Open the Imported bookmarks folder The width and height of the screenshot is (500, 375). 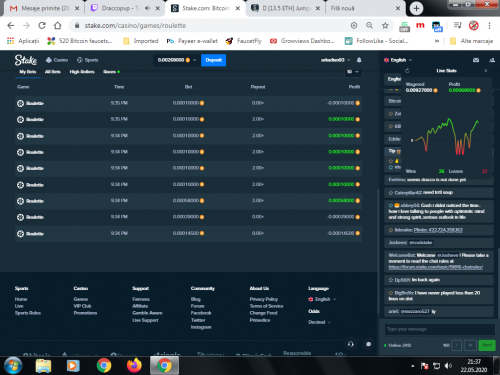tap(141, 41)
